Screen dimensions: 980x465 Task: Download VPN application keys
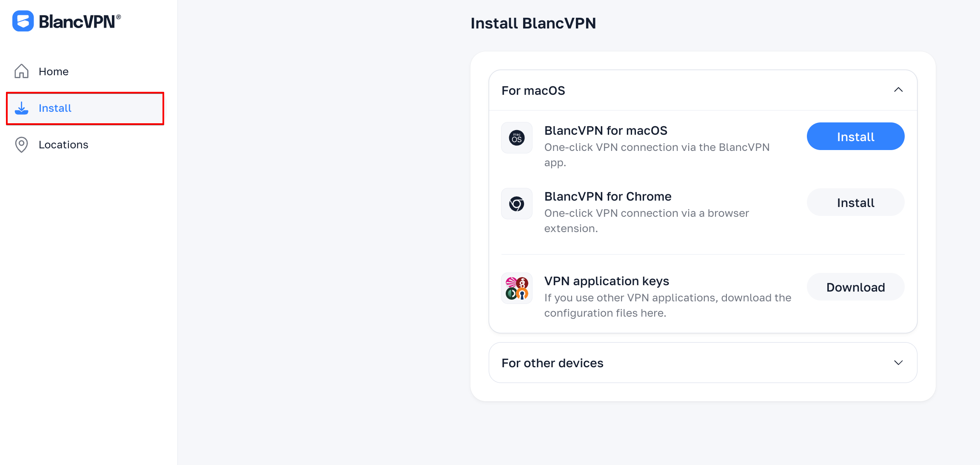[x=855, y=287]
